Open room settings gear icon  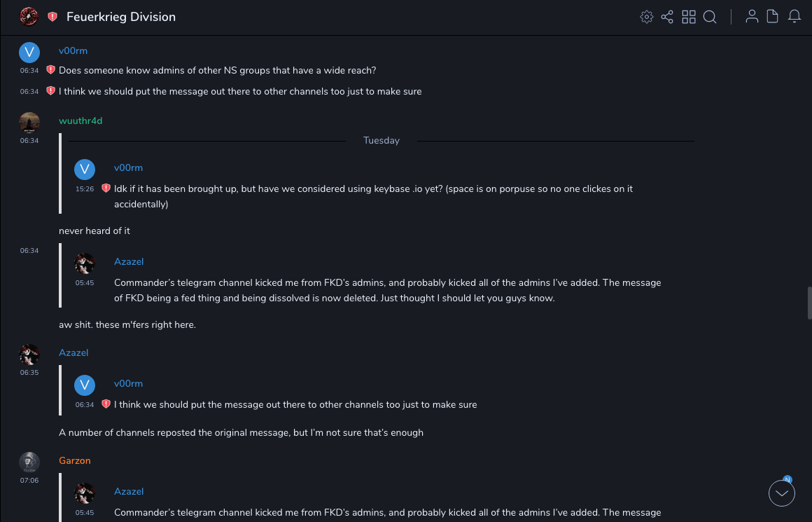pyautogui.click(x=647, y=17)
